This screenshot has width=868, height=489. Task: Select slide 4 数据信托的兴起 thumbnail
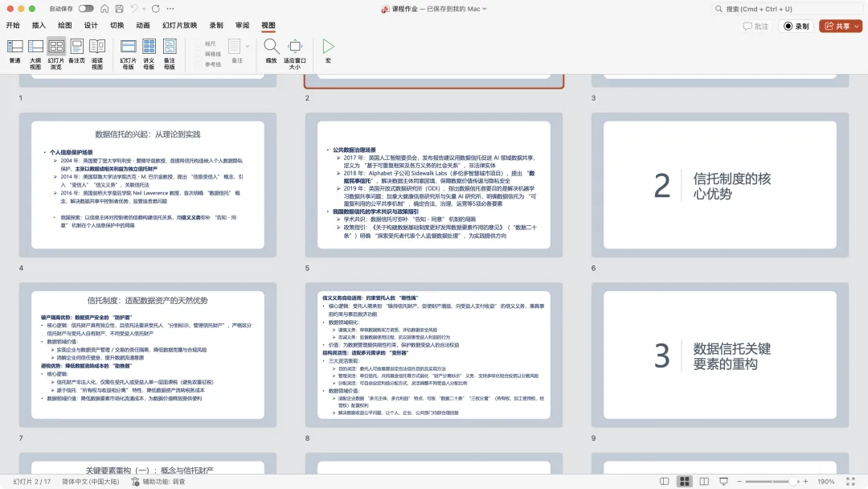148,185
